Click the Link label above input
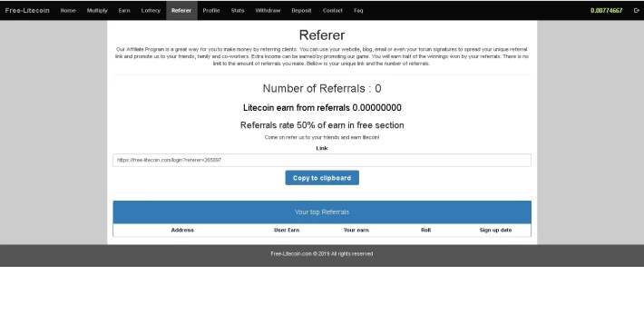Screen dimensions: 644x335 [x=322, y=148]
